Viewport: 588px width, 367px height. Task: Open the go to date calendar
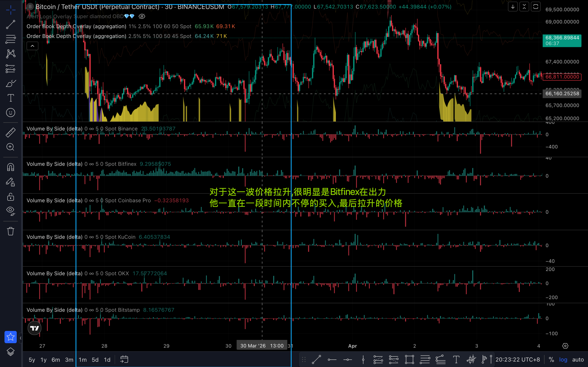(124, 359)
